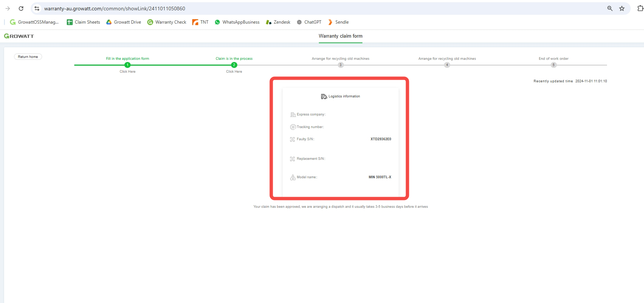Open the browser extensions puzzle icon
This screenshot has height=303, width=644.
(x=640, y=8)
